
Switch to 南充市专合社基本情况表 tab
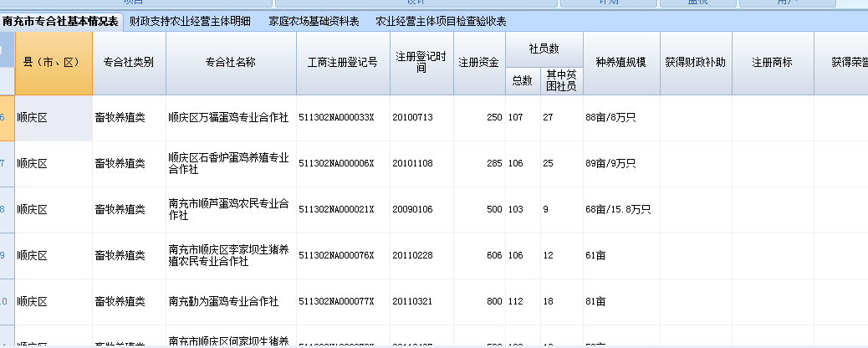pos(60,22)
